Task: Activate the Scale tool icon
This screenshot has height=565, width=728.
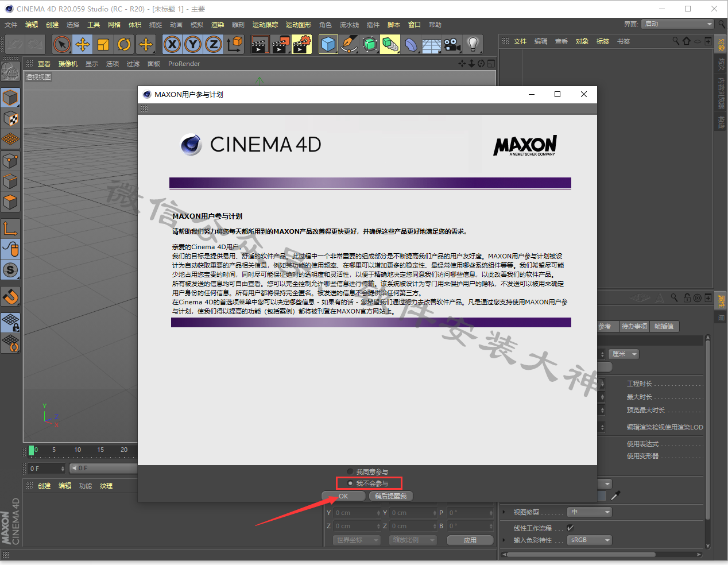Action: tap(103, 44)
